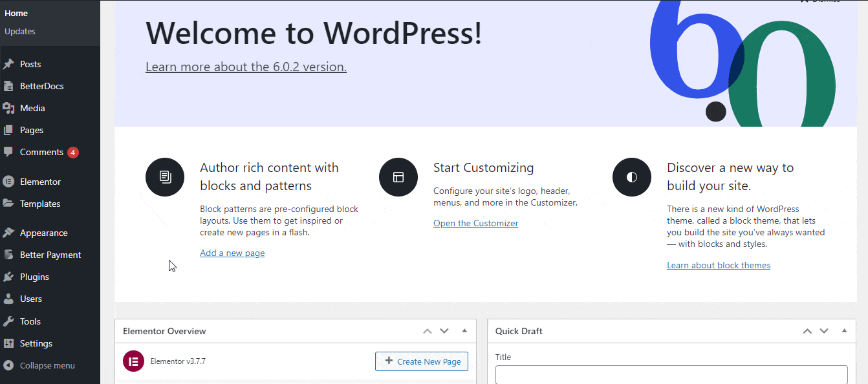Click the Elementor Overview widget title
Screen dimensions: 868x384
coord(164,331)
